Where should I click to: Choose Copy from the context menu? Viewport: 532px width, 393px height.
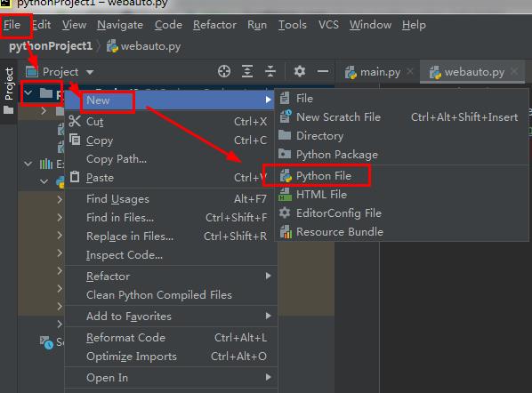pyautogui.click(x=170, y=140)
